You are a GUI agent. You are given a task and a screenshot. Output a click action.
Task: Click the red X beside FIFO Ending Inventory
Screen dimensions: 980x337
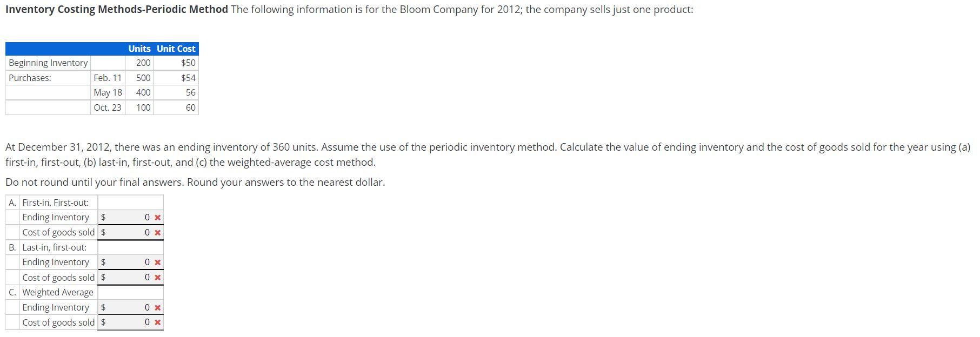pos(157,217)
